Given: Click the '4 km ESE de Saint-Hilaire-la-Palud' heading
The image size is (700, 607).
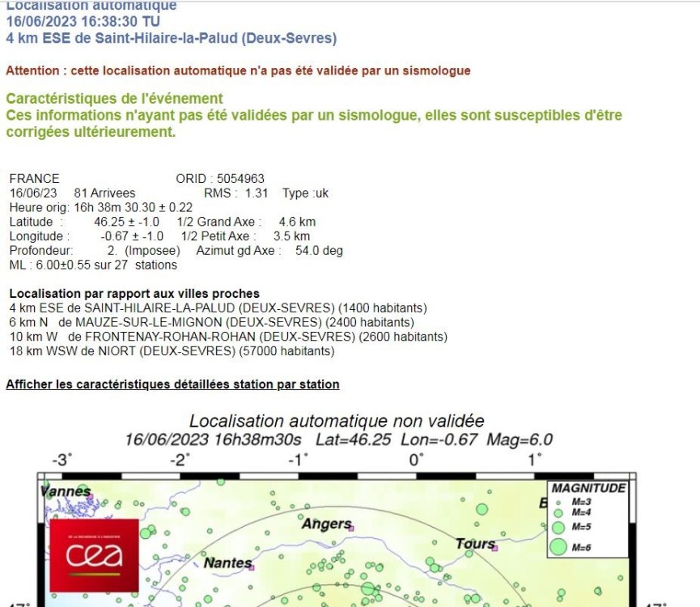Looking at the screenshot, I should coord(171,38).
